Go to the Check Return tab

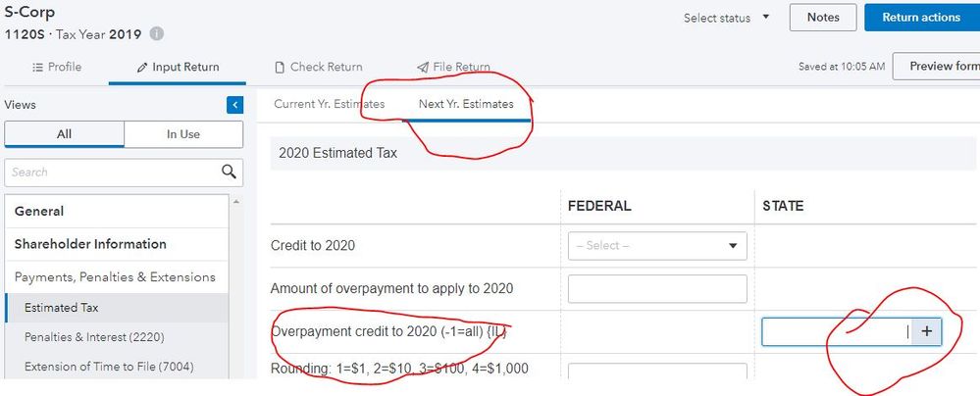318,67
